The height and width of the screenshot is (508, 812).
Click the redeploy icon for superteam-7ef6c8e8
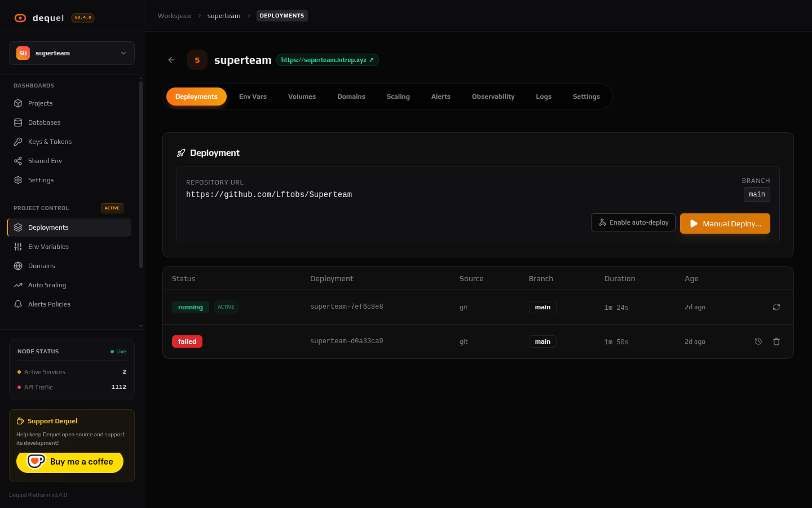pyautogui.click(x=776, y=307)
